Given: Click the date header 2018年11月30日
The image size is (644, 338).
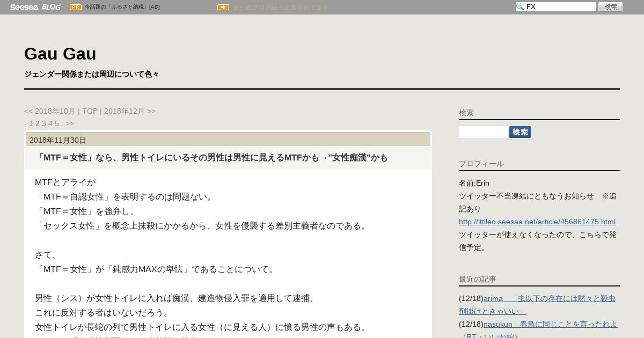Looking at the screenshot, I should pos(58,140).
